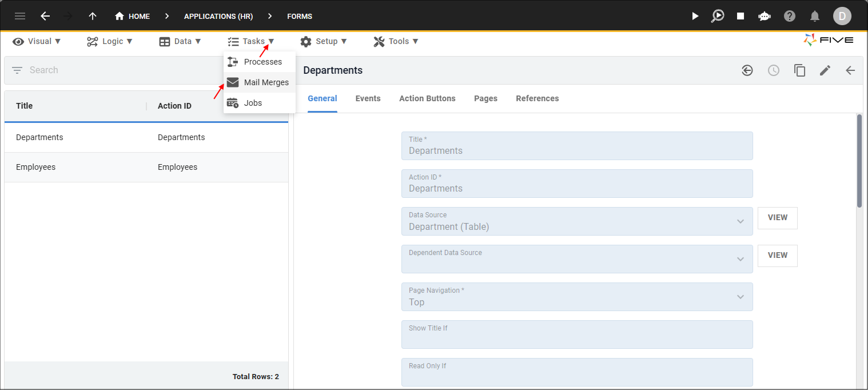Viewport: 868px width, 390px height.
Task: Sort by the Action ID column header
Action: pyautogui.click(x=174, y=106)
